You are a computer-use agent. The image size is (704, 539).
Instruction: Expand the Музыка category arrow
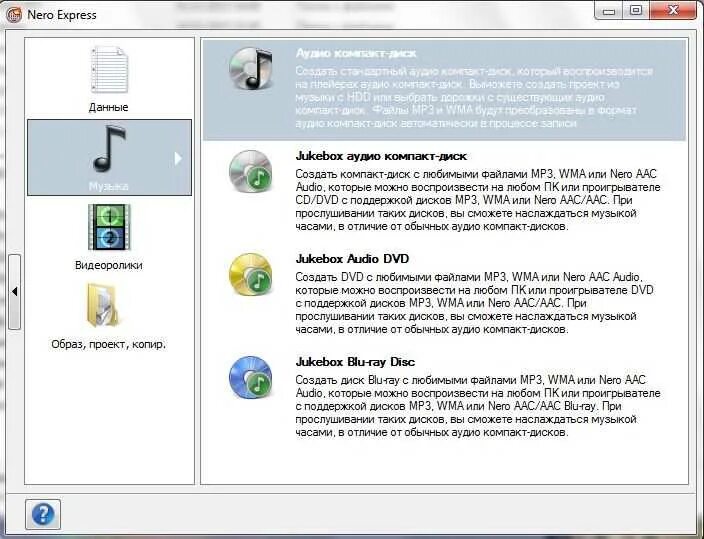(178, 158)
